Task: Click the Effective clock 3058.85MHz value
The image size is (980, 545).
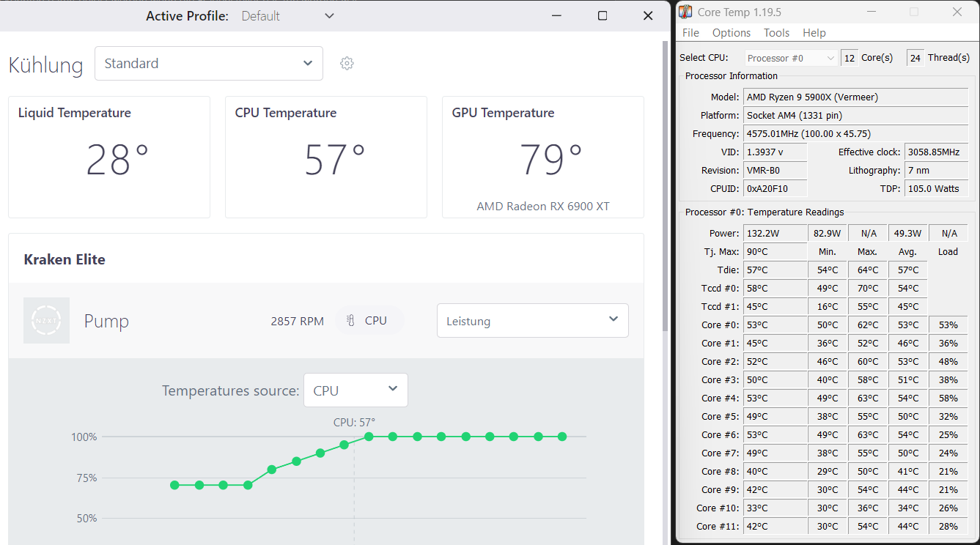Action: [x=936, y=152]
